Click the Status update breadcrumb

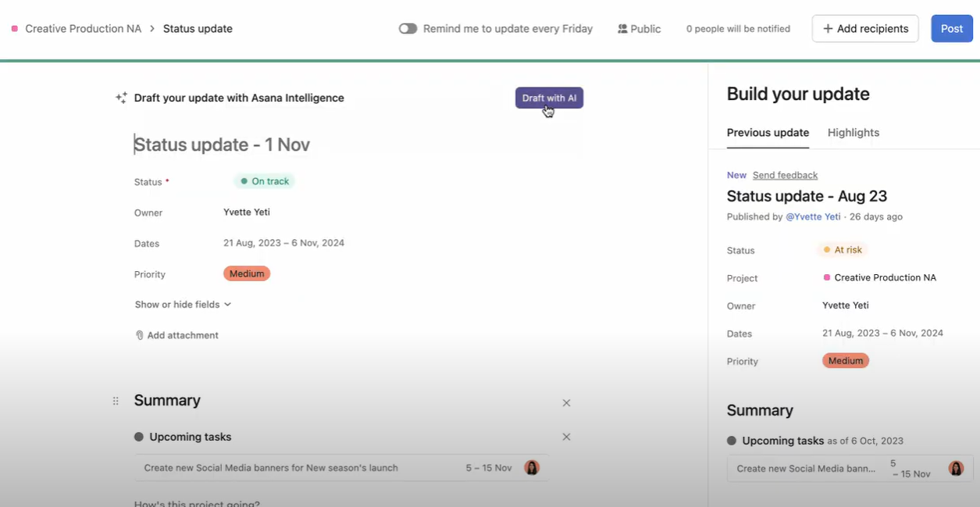(198, 29)
